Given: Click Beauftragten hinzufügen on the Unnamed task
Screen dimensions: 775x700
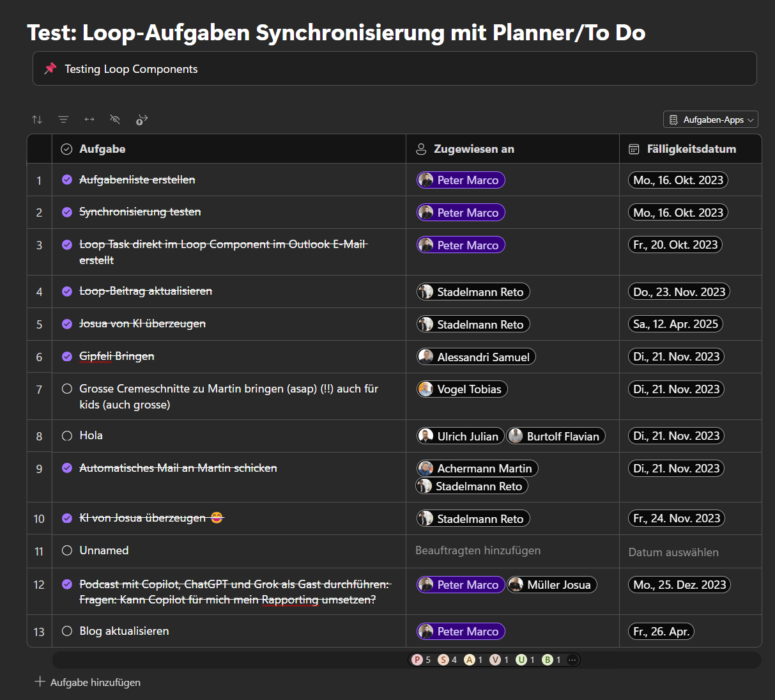Looking at the screenshot, I should (x=478, y=550).
